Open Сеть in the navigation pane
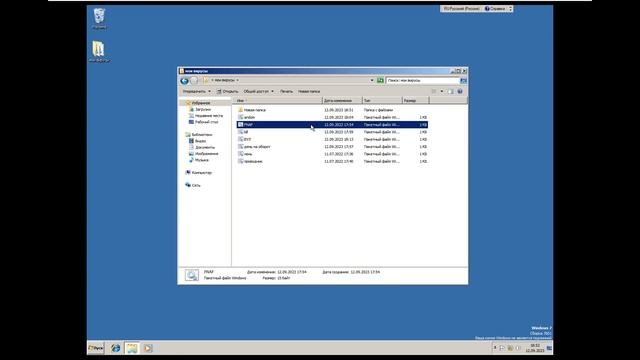640x360 pixels. (x=196, y=185)
